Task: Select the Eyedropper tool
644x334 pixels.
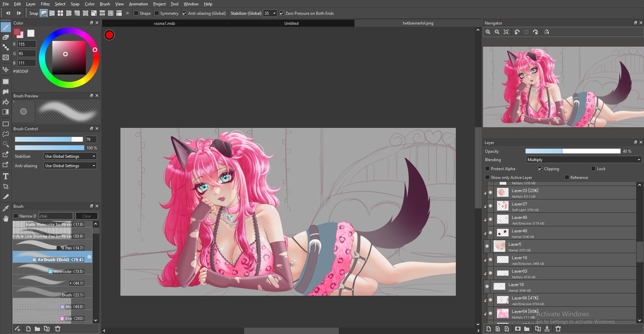Action: (x=5, y=208)
